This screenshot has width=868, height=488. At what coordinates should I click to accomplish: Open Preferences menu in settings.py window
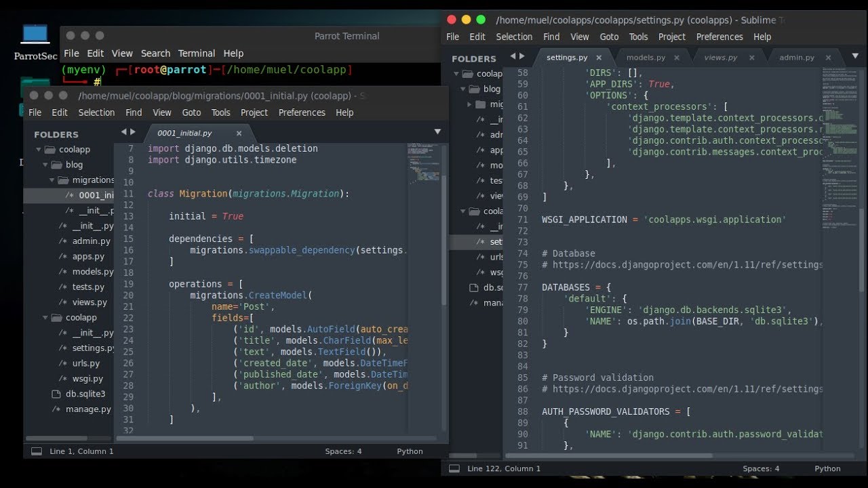click(719, 37)
